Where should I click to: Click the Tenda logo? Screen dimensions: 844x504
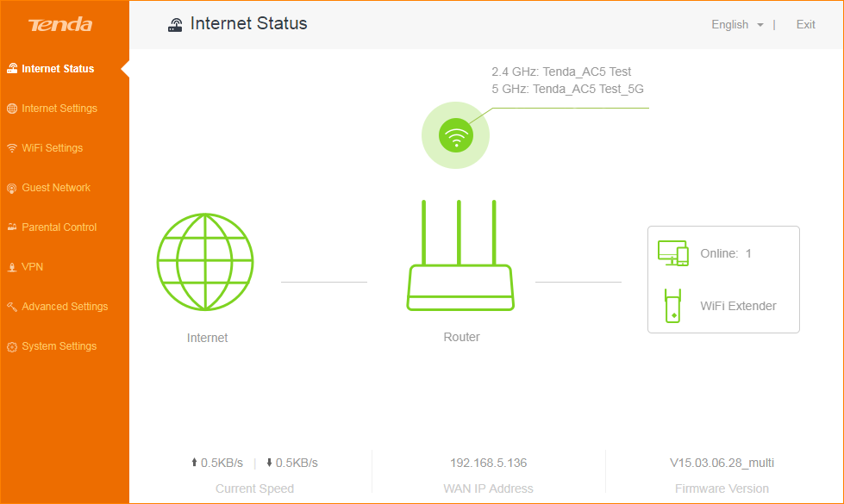tap(60, 25)
